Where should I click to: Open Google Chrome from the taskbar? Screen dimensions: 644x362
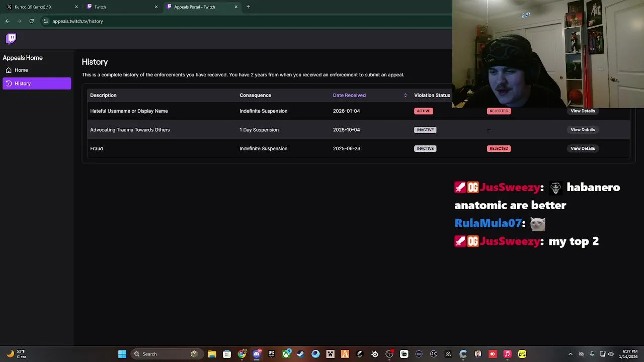242,354
